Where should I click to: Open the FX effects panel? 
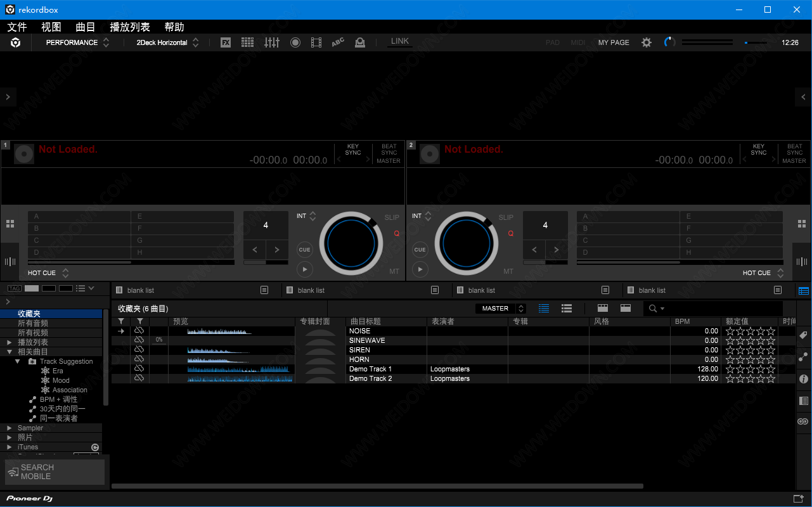(226, 42)
